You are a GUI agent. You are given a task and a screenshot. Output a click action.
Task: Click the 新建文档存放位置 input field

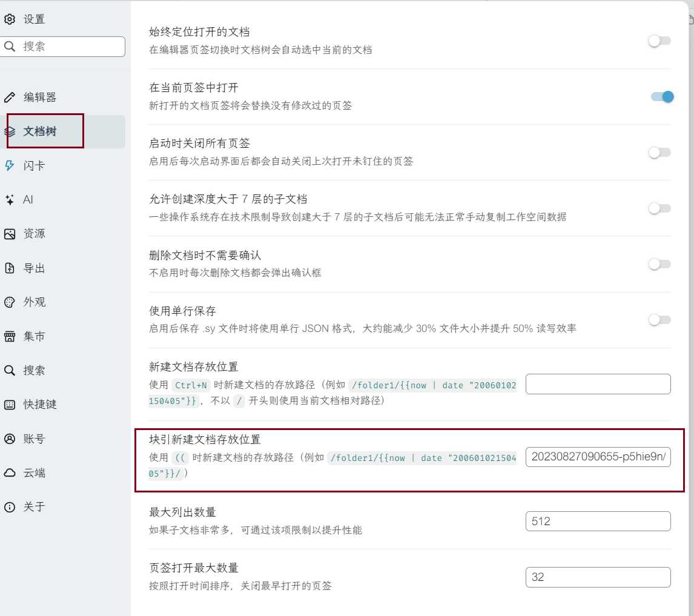(598, 384)
